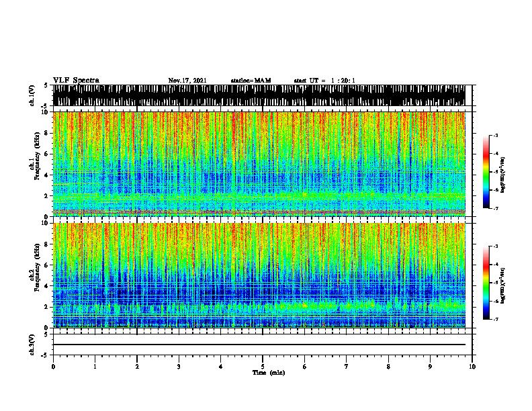This screenshot has height=411, width=532.
Task: Click the "5" tick on the time axis
Action: pyautogui.click(x=263, y=367)
